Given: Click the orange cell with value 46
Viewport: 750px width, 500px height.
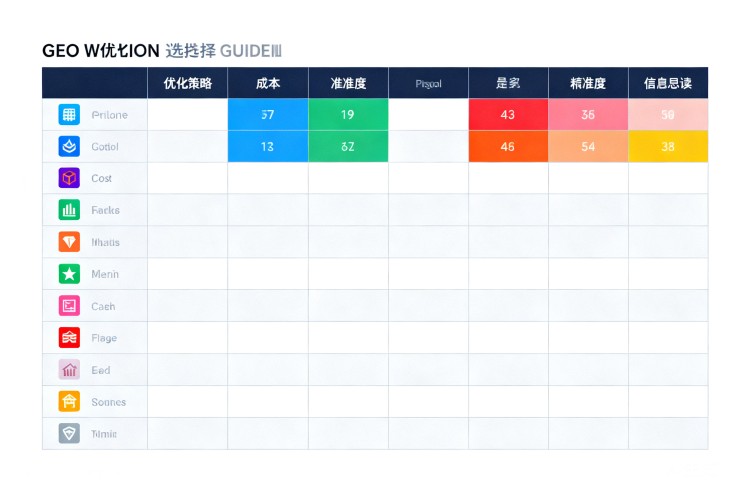Looking at the screenshot, I should click(x=508, y=146).
